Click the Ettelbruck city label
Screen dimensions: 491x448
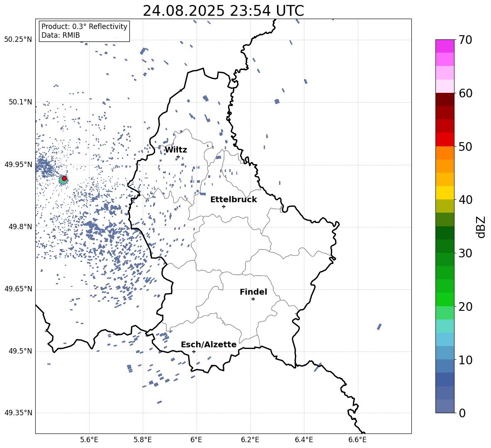point(233,200)
